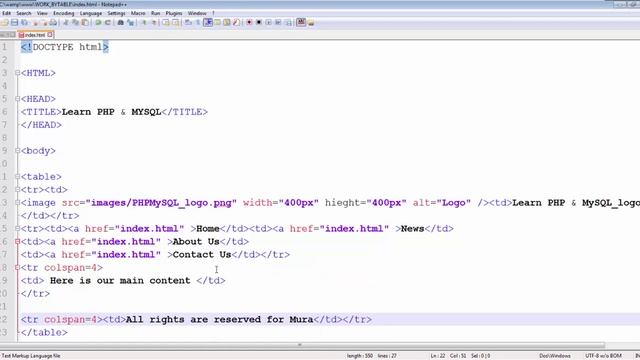Collapse fold beside the Home link row
The width and height of the screenshot is (640, 360).
click(x=17, y=229)
